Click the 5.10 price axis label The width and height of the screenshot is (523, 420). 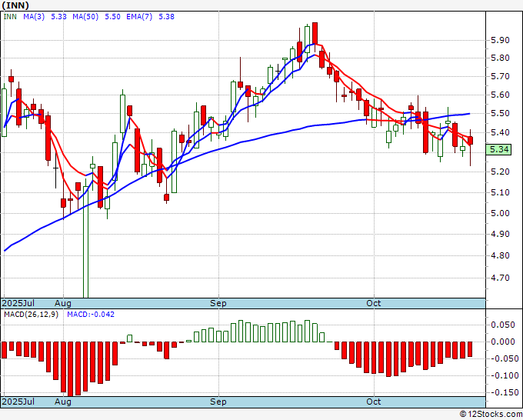(500, 192)
